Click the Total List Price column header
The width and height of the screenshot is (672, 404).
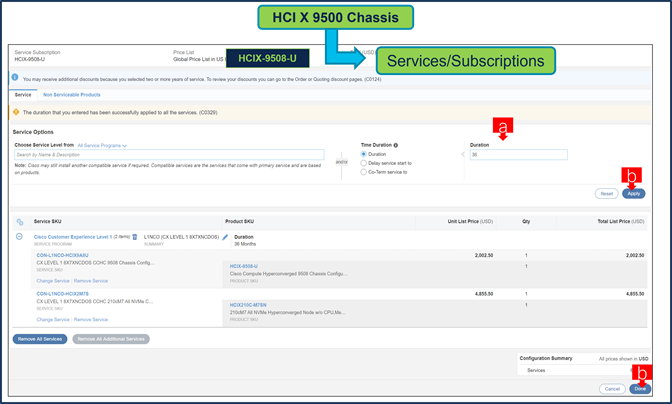click(621, 221)
